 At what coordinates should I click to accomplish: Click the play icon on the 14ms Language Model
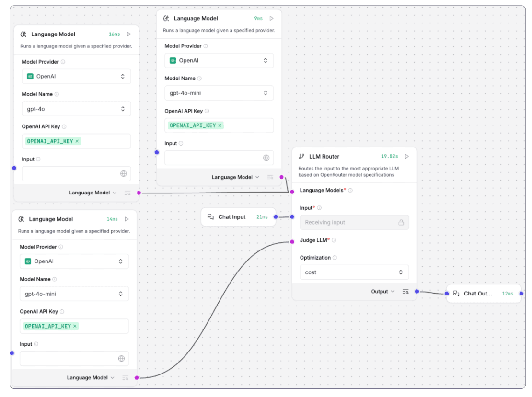click(x=127, y=219)
